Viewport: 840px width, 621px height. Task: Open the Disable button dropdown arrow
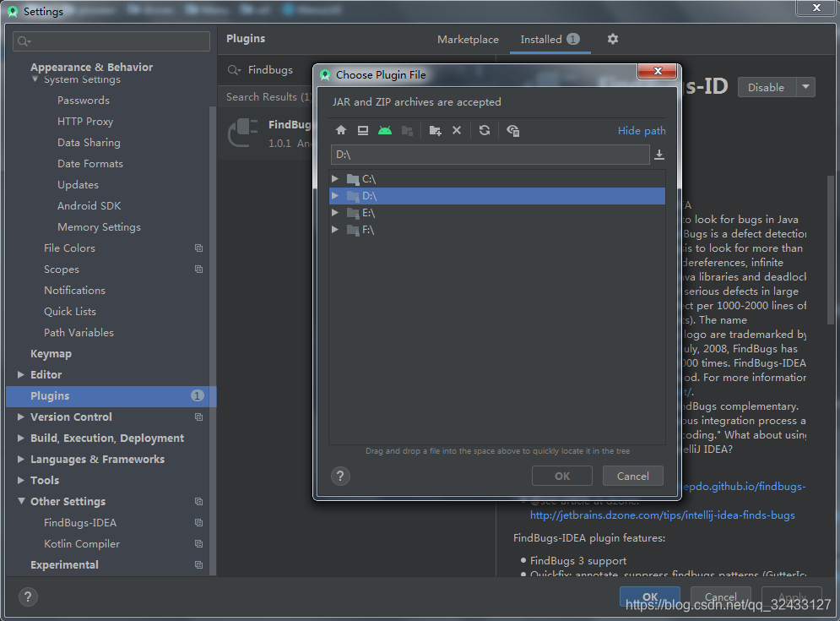click(x=805, y=87)
